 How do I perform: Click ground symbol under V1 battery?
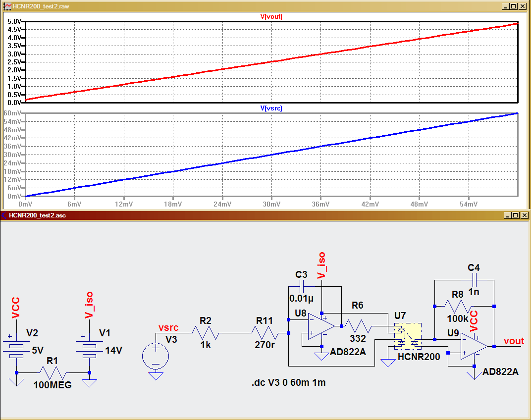(89, 383)
